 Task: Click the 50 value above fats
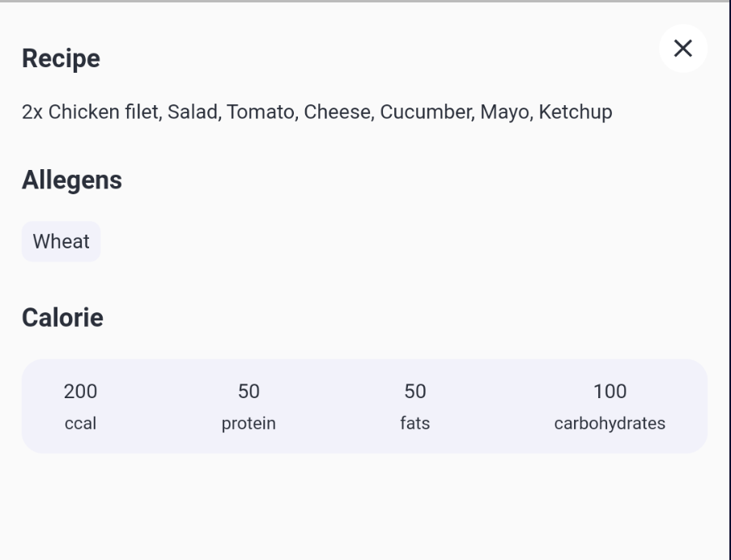click(x=415, y=392)
